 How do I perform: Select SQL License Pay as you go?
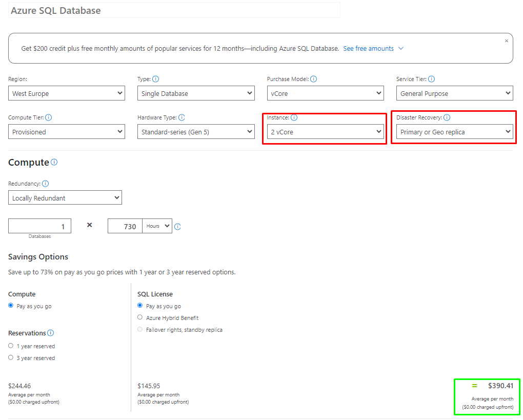click(x=140, y=306)
